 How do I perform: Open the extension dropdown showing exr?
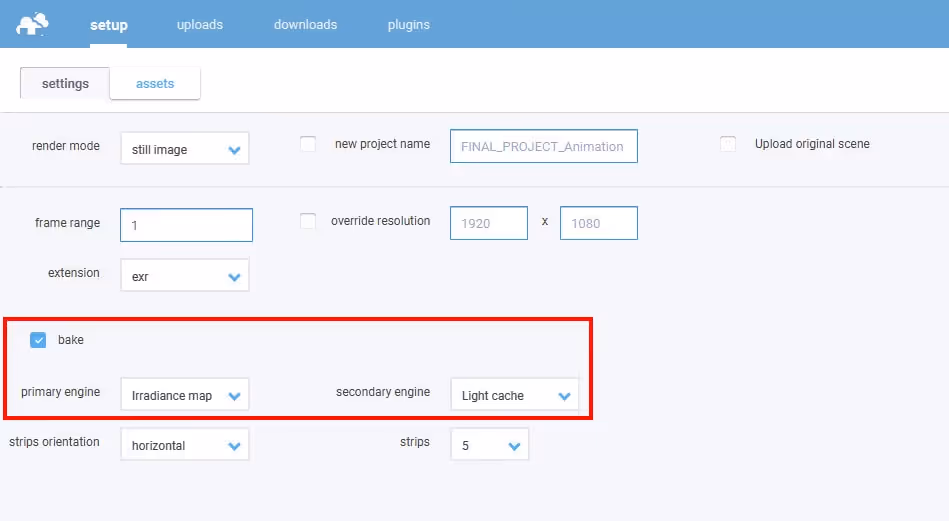(185, 275)
